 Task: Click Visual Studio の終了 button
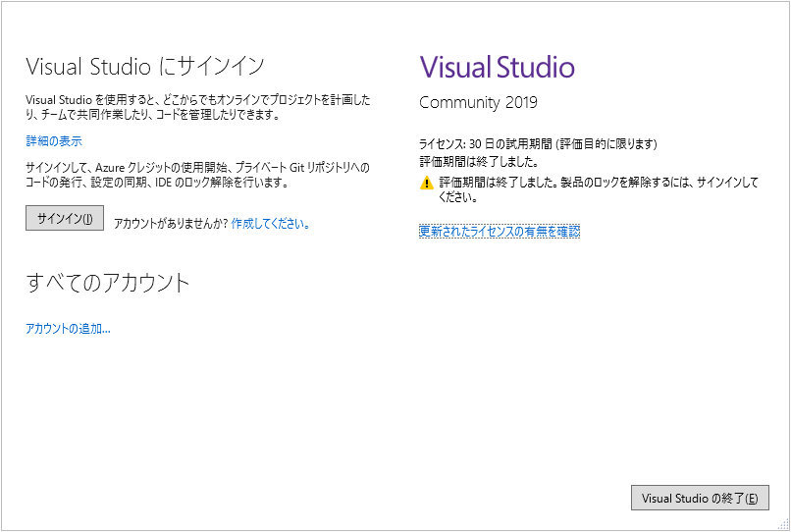(x=700, y=498)
